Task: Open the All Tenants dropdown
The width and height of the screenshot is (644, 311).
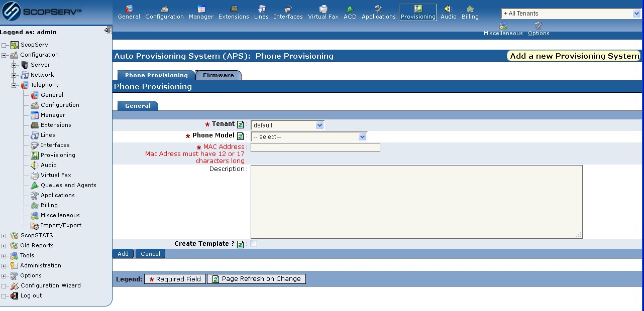Action: point(571,14)
